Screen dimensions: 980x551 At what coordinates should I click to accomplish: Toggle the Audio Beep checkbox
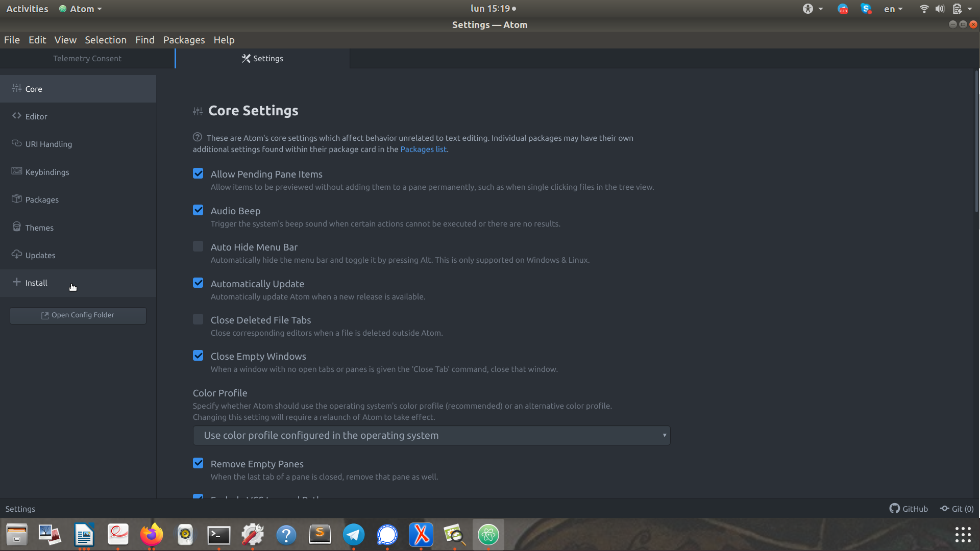pos(198,210)
